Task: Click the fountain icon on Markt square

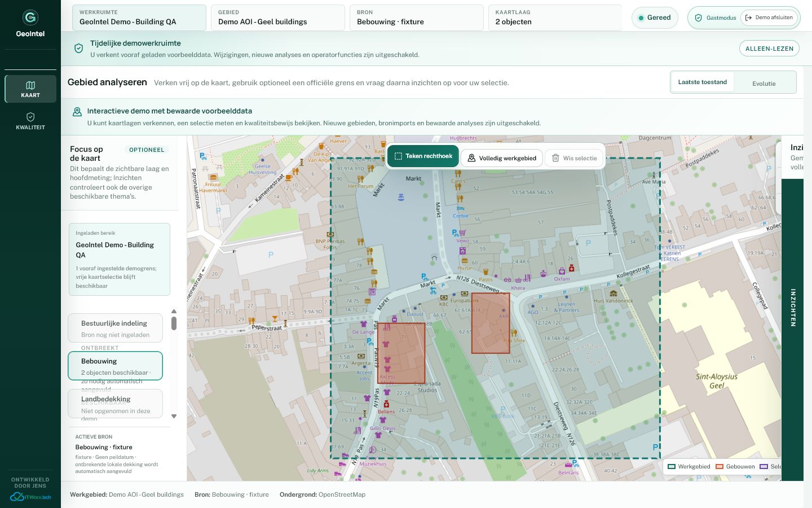Action: pyautogui.click(x=401, y=197)
